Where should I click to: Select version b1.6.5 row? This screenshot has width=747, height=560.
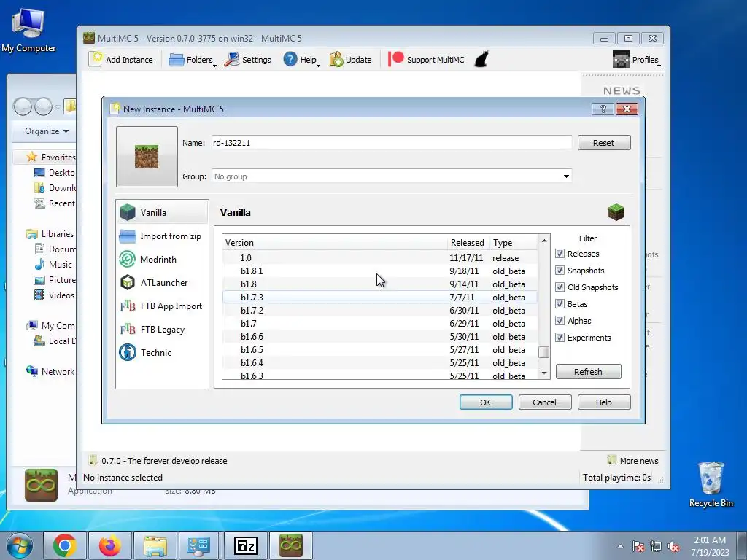(380, 349)
